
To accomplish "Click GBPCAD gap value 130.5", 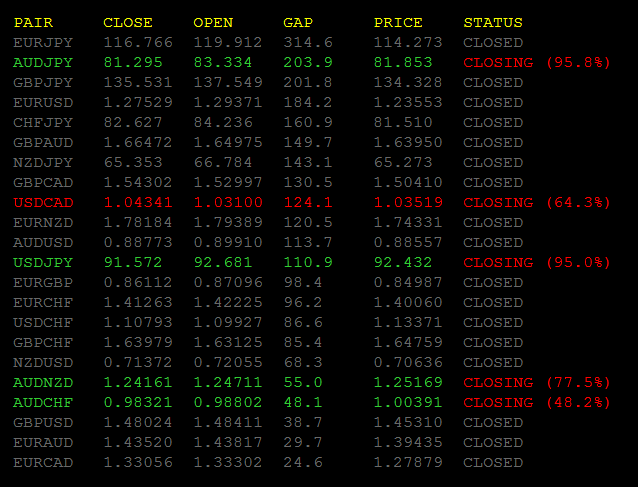I will click(x=308, y=182).
